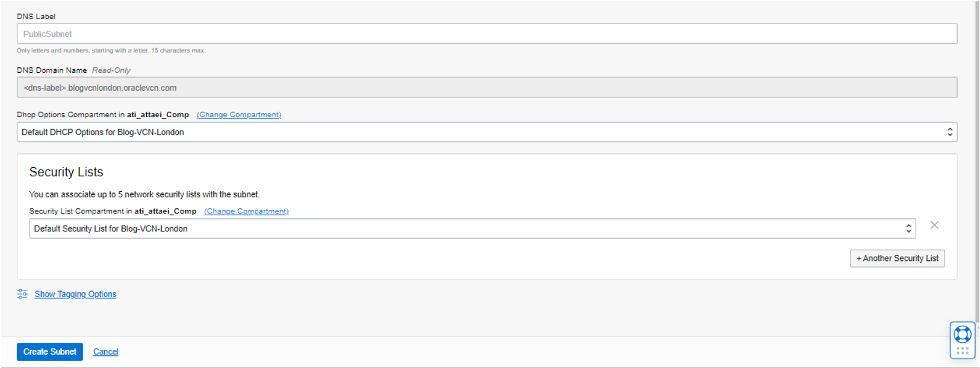Click the Security List selector arrows
980x368 pixels.
[x=908, y=228]
